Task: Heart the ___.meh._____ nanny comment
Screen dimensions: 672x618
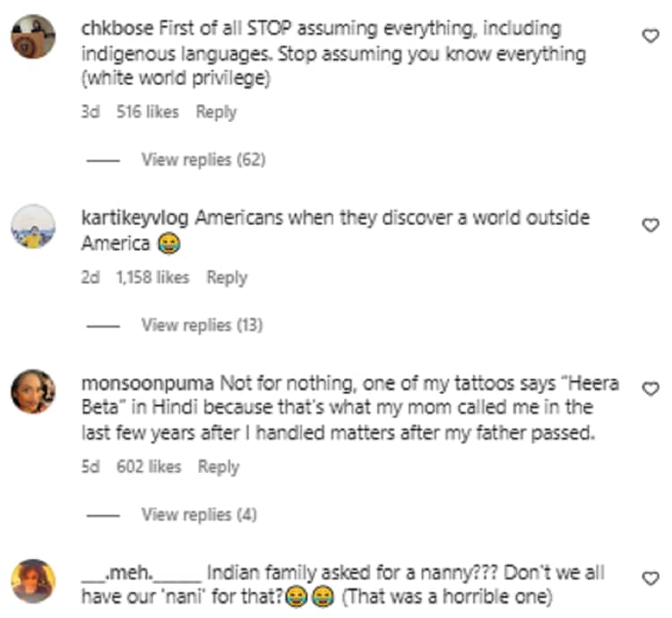Action: 651,579
